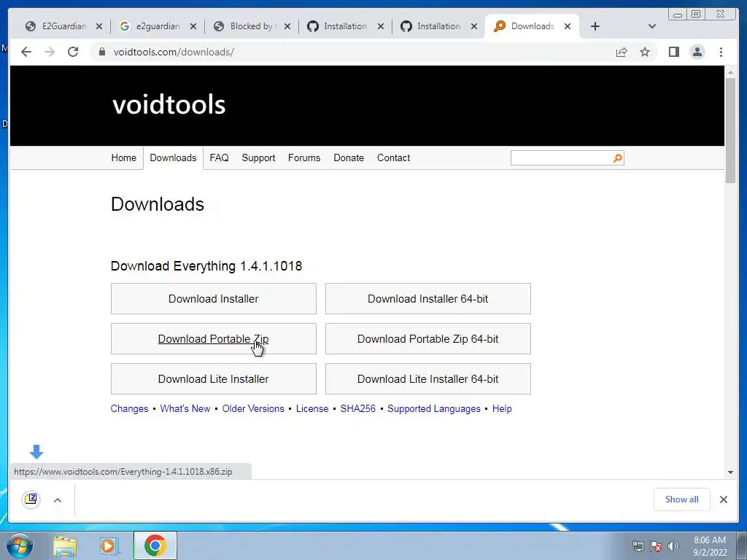
Task: Click the taskbar clock showing 8:06 AM
Action: point(710,546)
